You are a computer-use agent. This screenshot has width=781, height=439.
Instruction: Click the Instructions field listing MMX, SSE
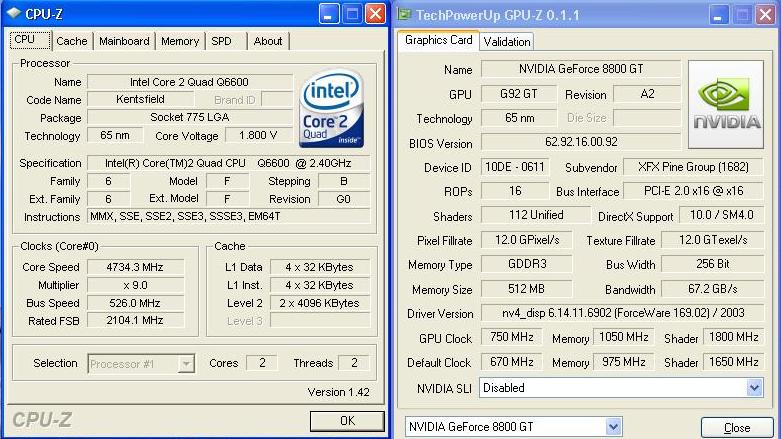[229, 216]
